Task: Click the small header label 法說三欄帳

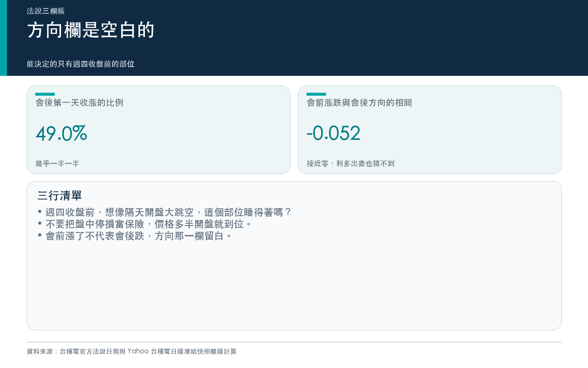Action: click(46, 11)
